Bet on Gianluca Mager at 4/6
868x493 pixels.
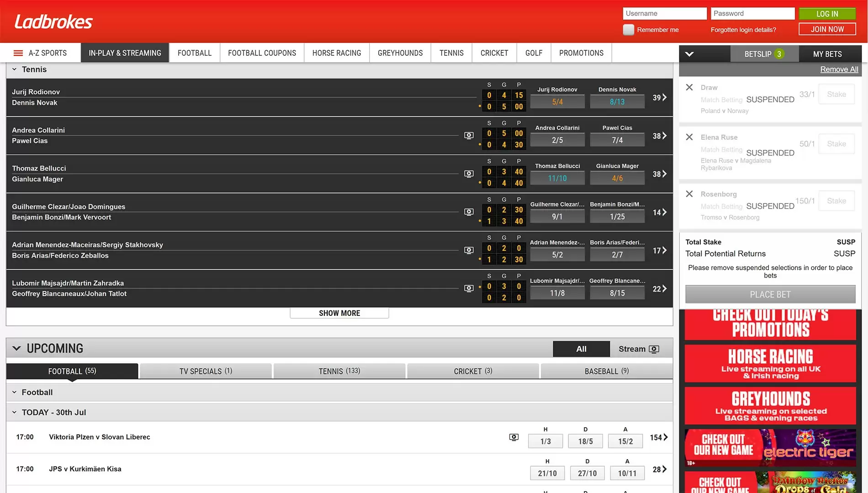(617, 178)
